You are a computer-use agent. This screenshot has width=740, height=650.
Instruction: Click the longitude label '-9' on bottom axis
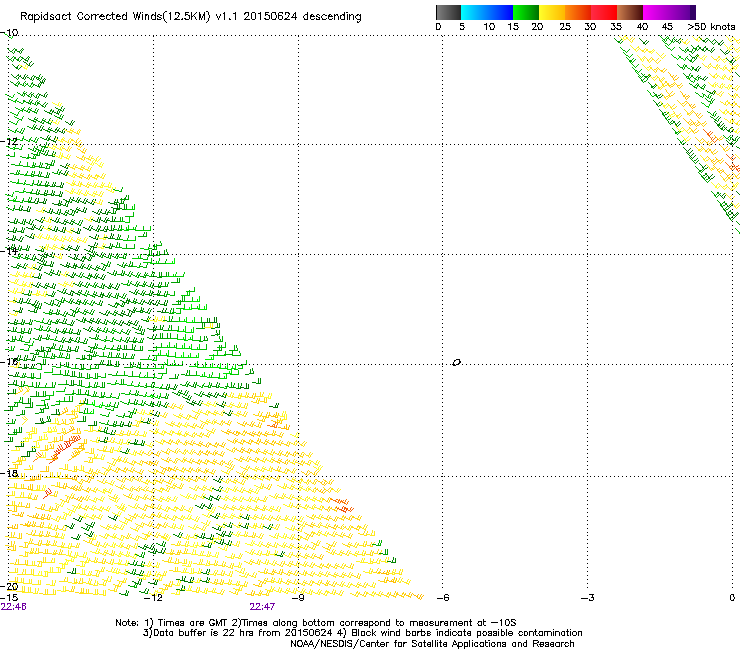(298, 598)
